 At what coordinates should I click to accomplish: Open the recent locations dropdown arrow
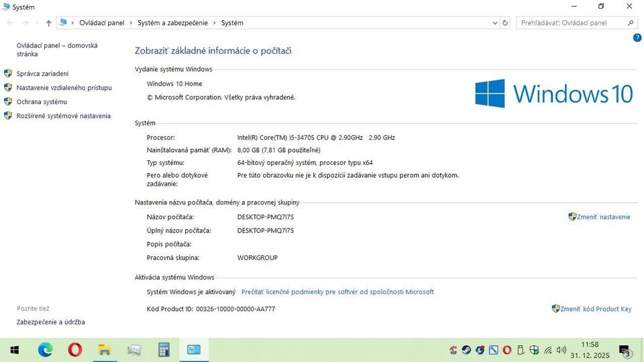click(x=36, y=23)
